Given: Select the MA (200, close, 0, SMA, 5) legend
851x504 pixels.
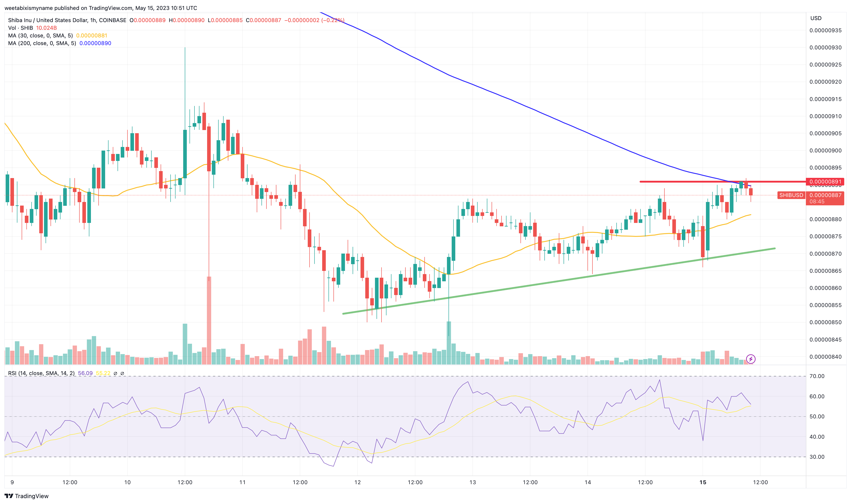Looking at the screenshot, I should pyautogui.click(x=42, y=43).
